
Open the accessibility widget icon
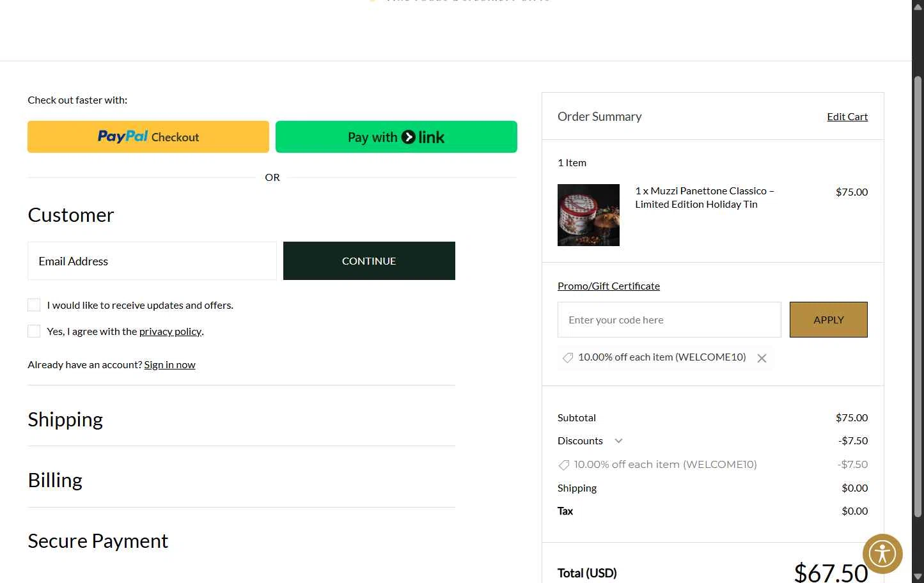pos(882,554)
